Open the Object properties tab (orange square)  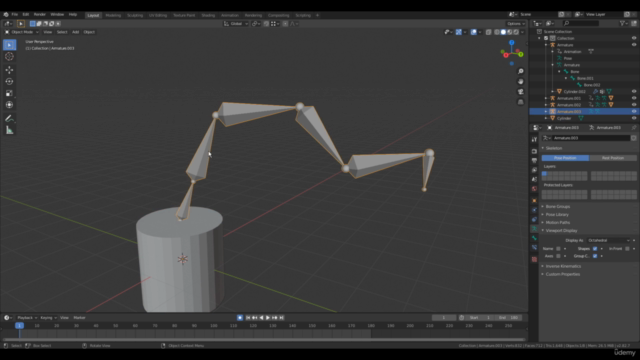point(534,201)
